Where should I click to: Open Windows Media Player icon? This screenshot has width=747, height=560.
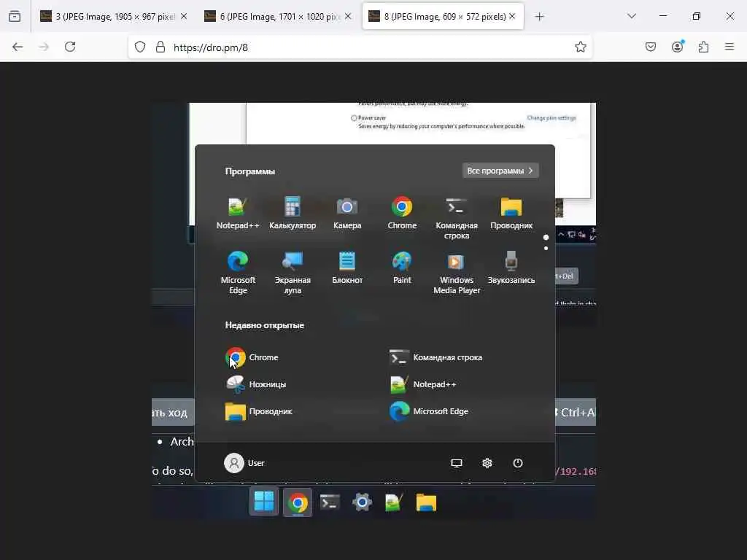point(457,273)
